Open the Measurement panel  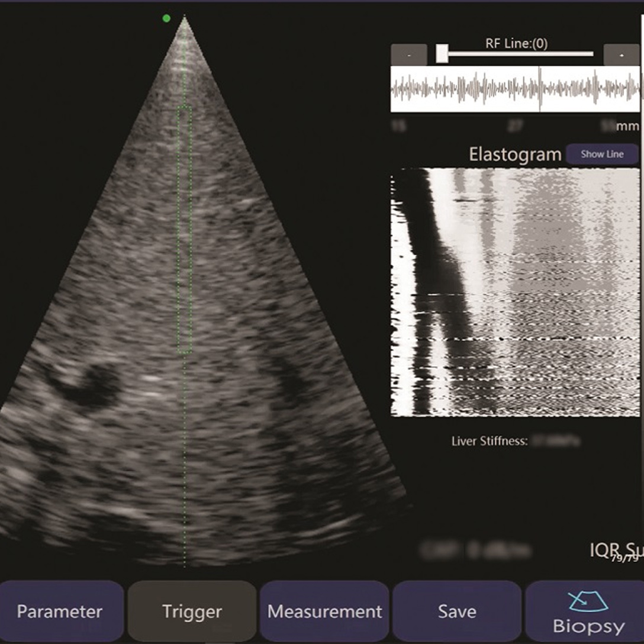click(324, 611)
